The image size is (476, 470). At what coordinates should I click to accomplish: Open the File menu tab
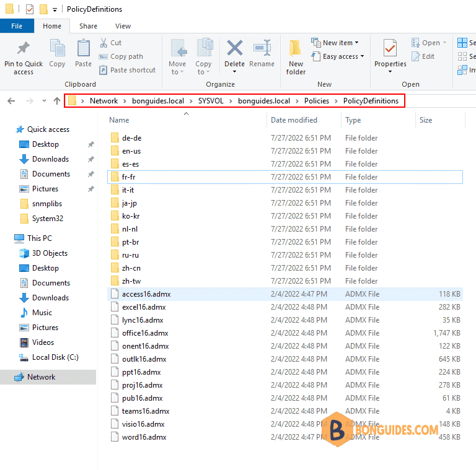tap(17, 26)
